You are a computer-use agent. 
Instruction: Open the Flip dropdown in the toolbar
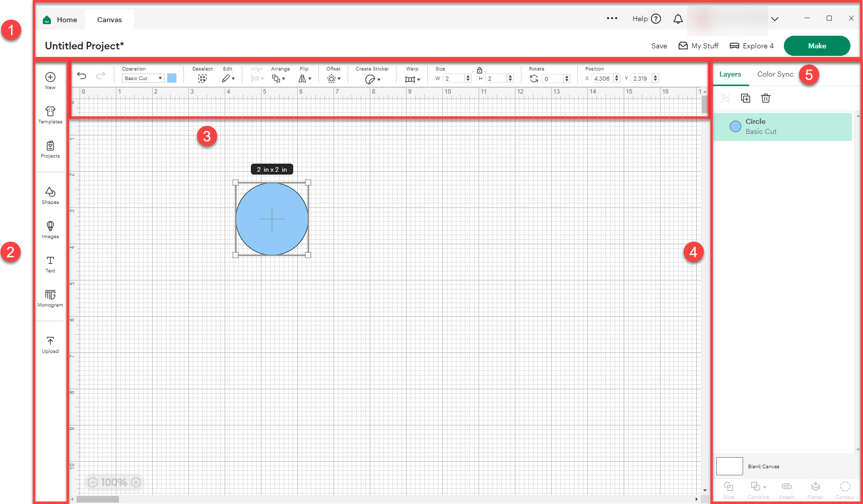304,79
